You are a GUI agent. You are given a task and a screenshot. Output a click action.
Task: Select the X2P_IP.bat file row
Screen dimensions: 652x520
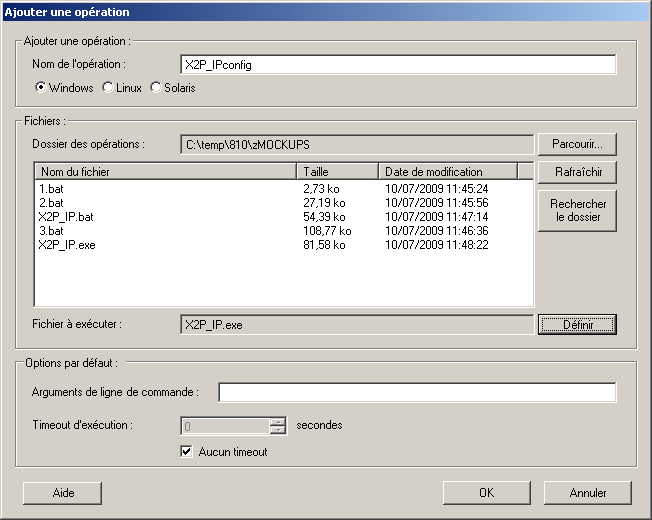pyautogui.click(x=66, y=216)
